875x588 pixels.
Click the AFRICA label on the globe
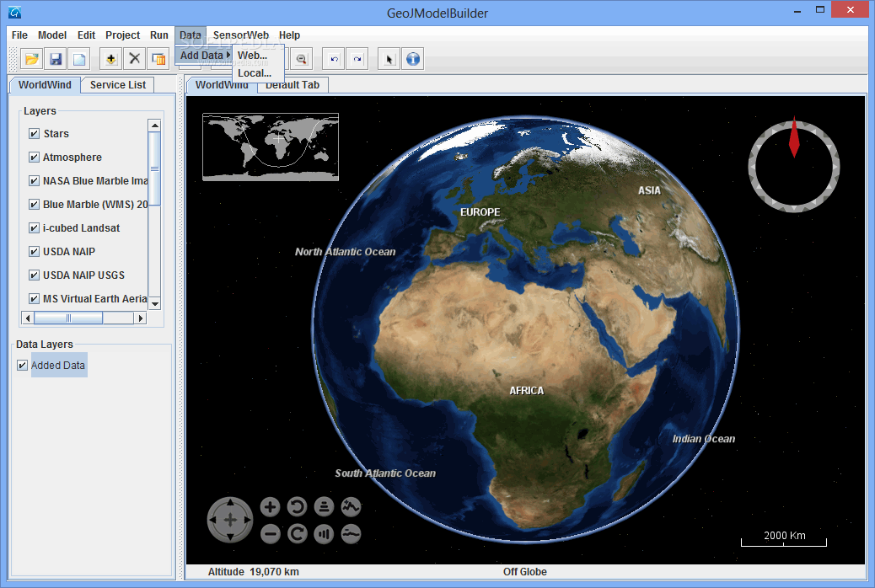click(526, 391)
